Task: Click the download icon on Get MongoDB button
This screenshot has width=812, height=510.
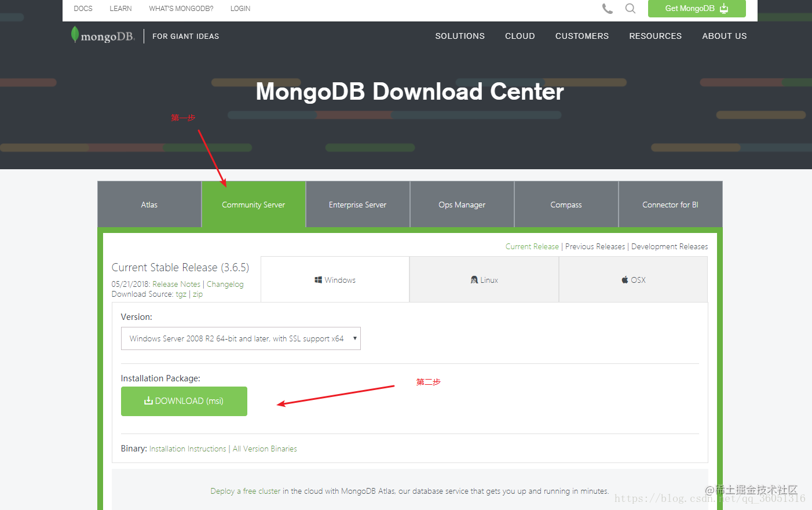Action: pyautogui.click(x=724, y=9)
